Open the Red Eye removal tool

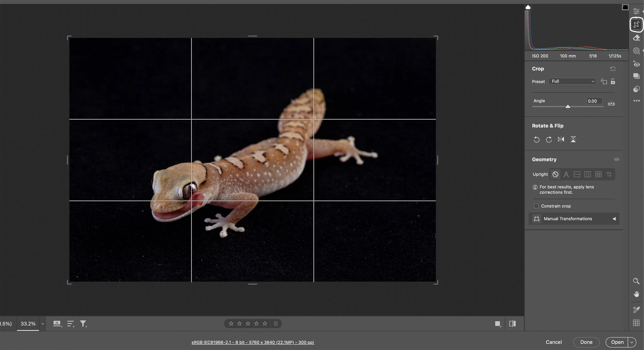coord(636,64)
